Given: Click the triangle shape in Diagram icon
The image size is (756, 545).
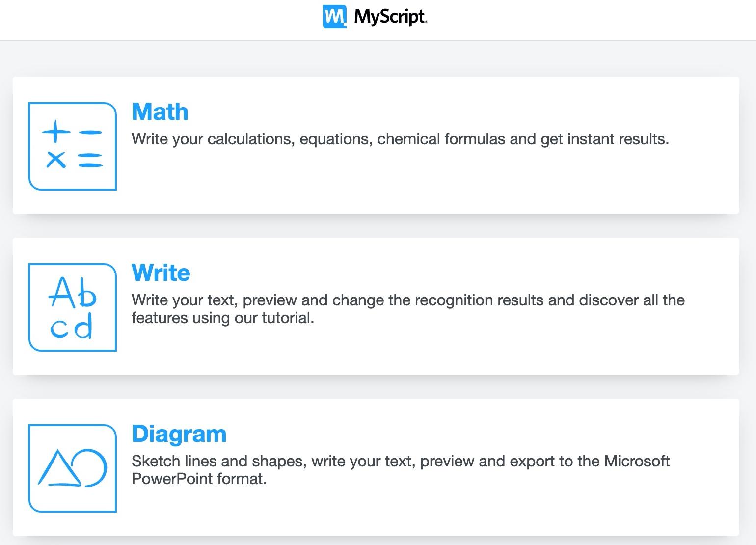Looking at the screenshot, I should click(x=60, y=469).
